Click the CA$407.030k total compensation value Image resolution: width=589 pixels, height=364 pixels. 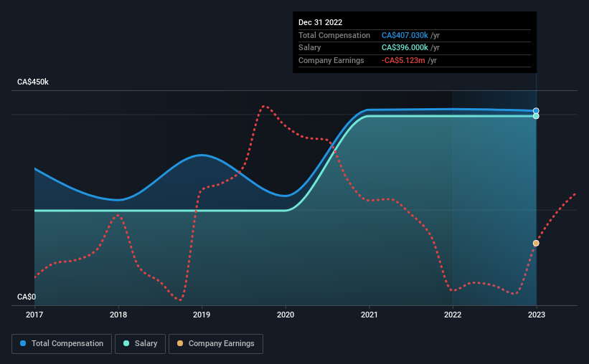coord(405,35)
